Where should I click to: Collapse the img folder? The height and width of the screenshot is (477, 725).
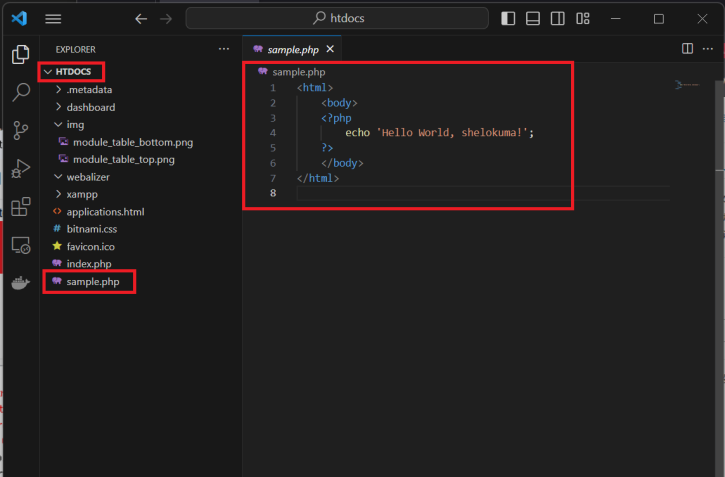[75, 125]
